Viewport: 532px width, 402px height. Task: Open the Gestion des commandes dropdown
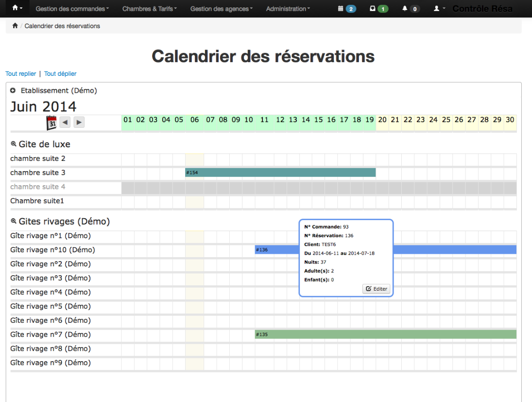[x=72, y=8]
